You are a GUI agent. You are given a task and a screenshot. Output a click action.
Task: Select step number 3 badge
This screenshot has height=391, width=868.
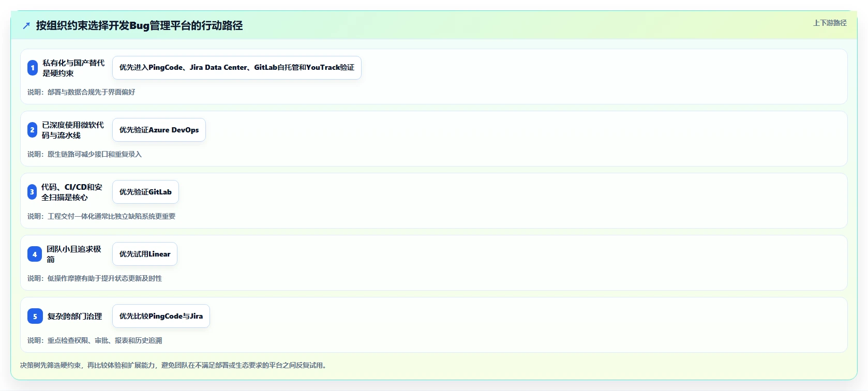(x=32, y=192)
